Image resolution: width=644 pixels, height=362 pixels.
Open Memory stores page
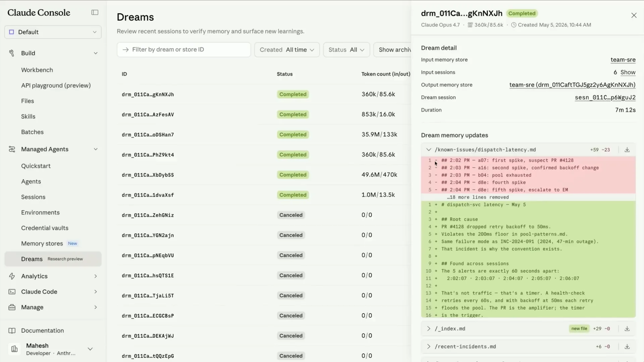tap(42, 243)
